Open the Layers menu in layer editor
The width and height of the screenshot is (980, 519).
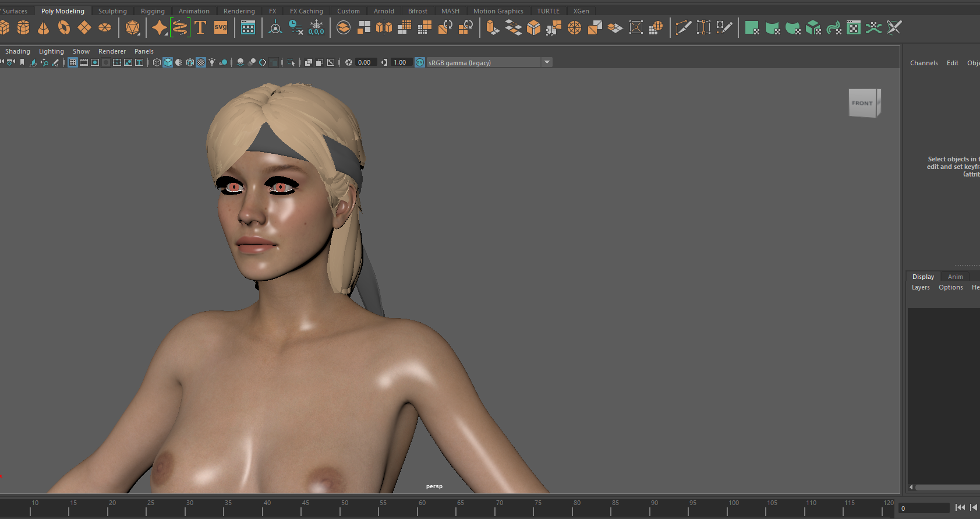pos(921,287)
